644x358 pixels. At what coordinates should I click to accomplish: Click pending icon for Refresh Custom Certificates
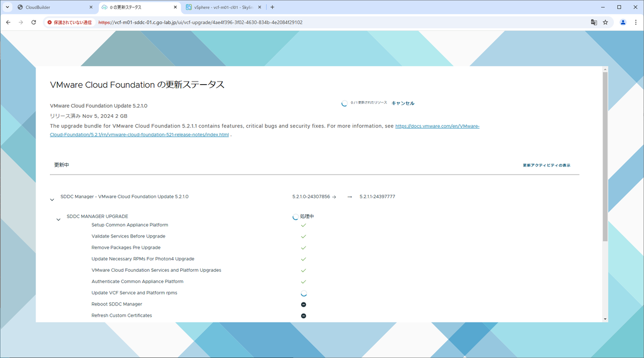[303, 316]
